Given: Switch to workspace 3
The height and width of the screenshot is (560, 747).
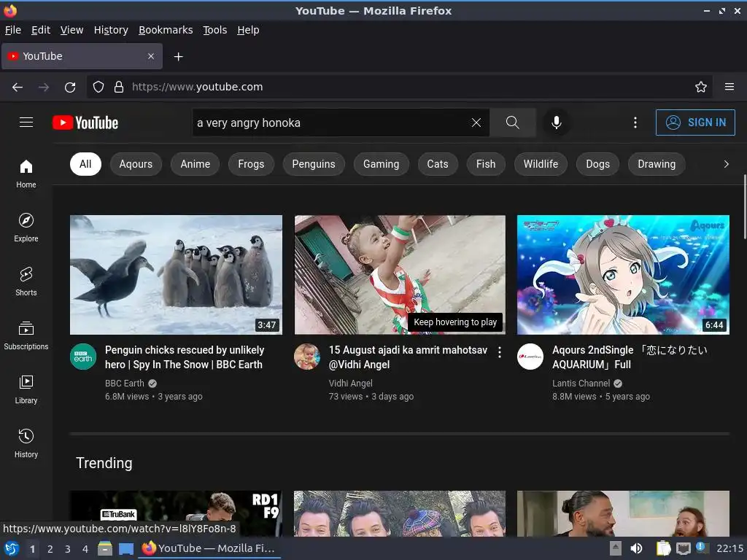Looking at the screenshot, I should point(68,549).
